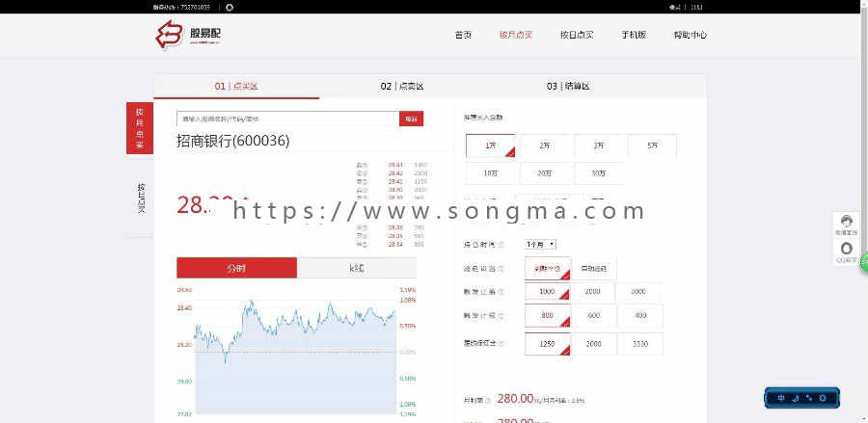868x423 pixels.
Task: Click the login link in top bar
Action: pos(674,7)
